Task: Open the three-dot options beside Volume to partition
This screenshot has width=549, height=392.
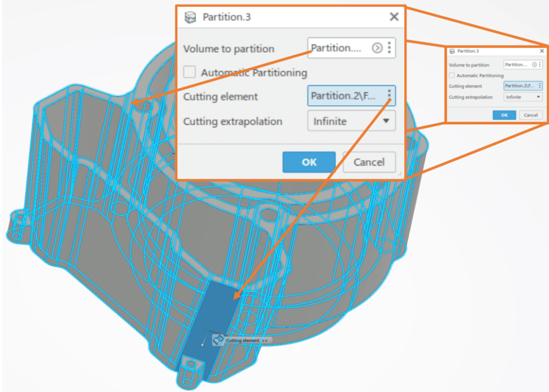Action: [390, 48]
